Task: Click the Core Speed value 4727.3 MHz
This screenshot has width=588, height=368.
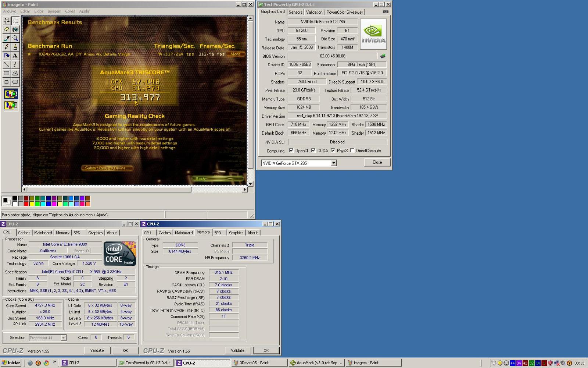Action: point(45,305)
